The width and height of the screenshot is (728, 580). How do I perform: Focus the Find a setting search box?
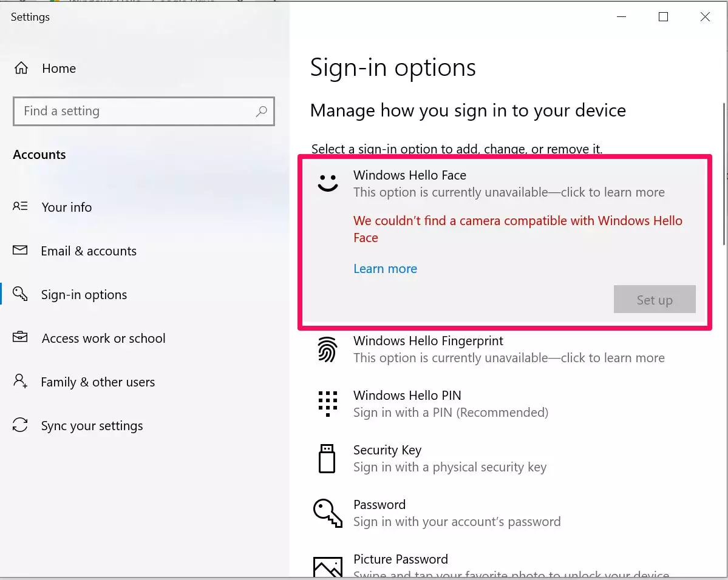(x=143, y=112)
